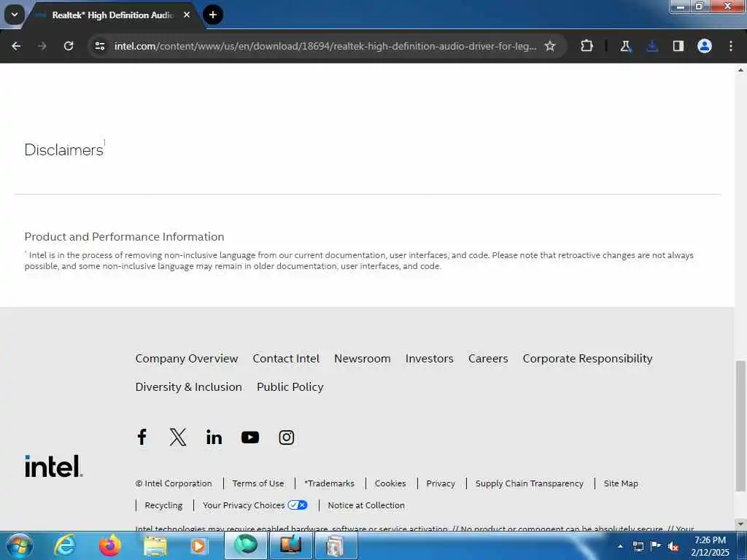This screenshot has width=747, height=560.
Task: Open the Action Center flag icon
Action: pyautogui.click(x=656, y=545)
